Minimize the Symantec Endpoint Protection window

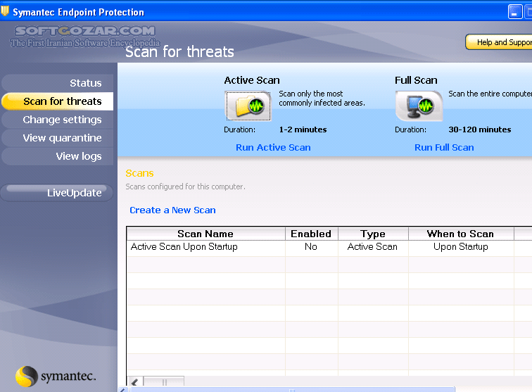click(514, 12)
